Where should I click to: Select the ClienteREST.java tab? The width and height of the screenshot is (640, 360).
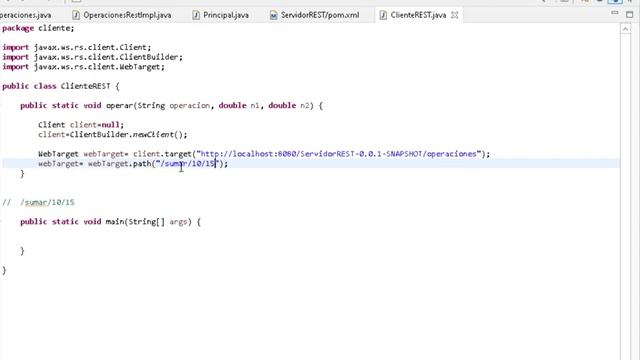(418, 15)
